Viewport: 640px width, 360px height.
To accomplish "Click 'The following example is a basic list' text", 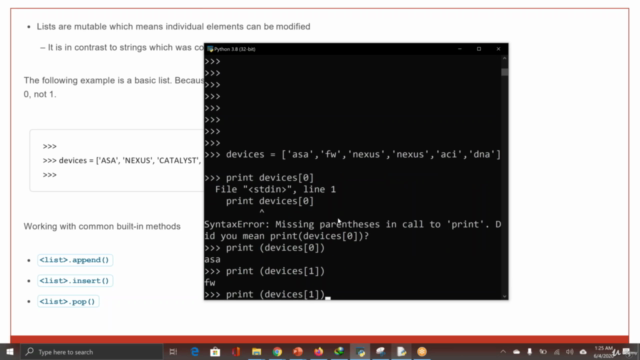I will click(x=113, y=80).
